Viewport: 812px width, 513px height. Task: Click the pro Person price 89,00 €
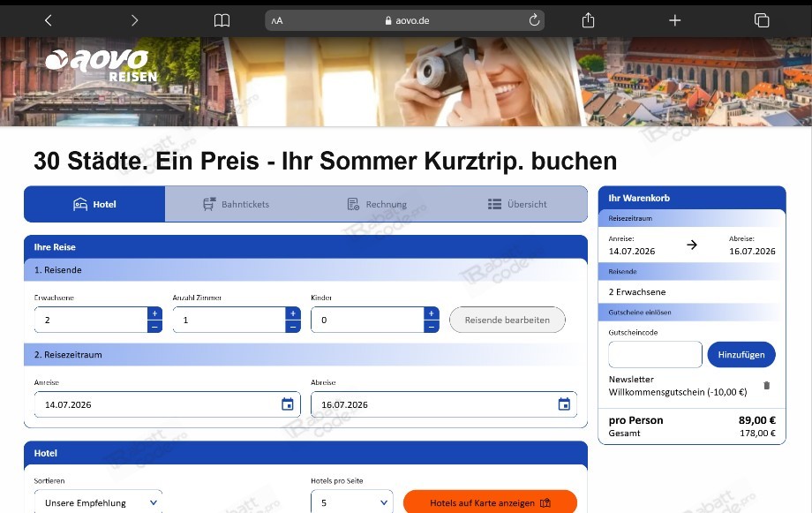756,420
